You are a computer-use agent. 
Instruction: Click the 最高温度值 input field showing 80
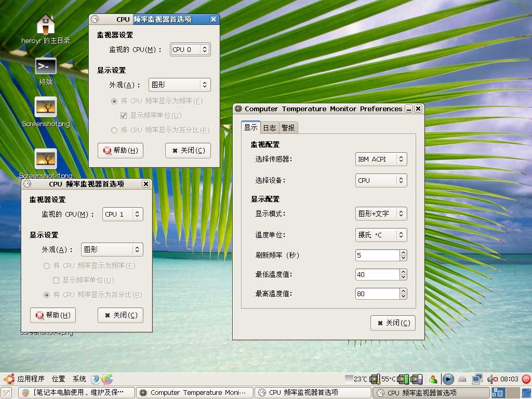pyautogui.click(x=377, y=294)
